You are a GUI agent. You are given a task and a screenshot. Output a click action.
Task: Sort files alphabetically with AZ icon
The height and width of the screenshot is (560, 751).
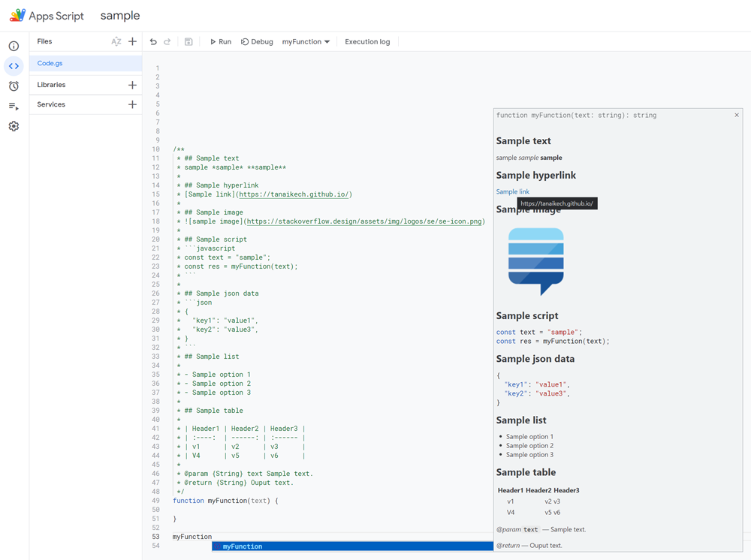tap(116, 41)
